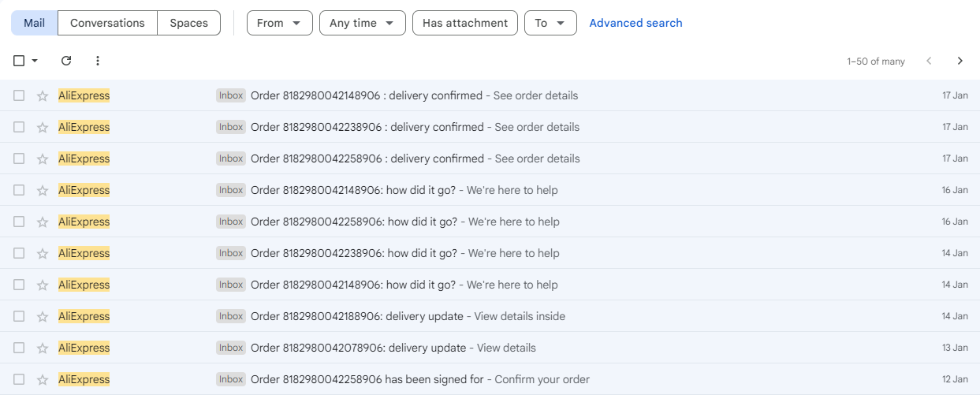Open email Order 8182980042148906 : delivery confirmed
Screen dimensions: 980x395
(490, 95)
